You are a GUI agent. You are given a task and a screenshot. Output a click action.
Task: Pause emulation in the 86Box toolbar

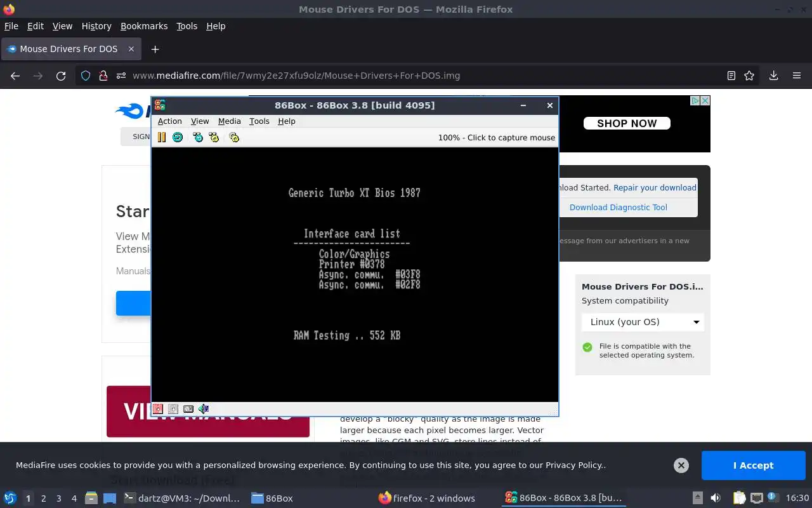[162, 137]
